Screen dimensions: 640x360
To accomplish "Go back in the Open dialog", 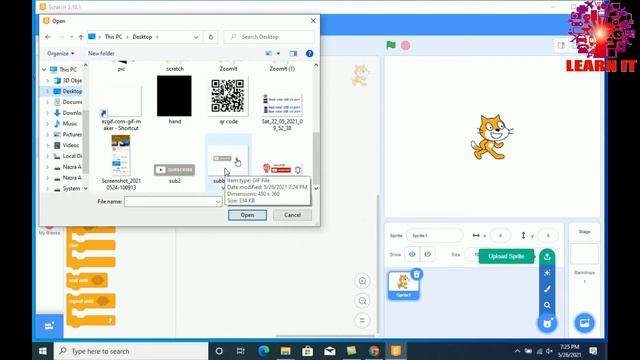I will [x=48, y=37].
